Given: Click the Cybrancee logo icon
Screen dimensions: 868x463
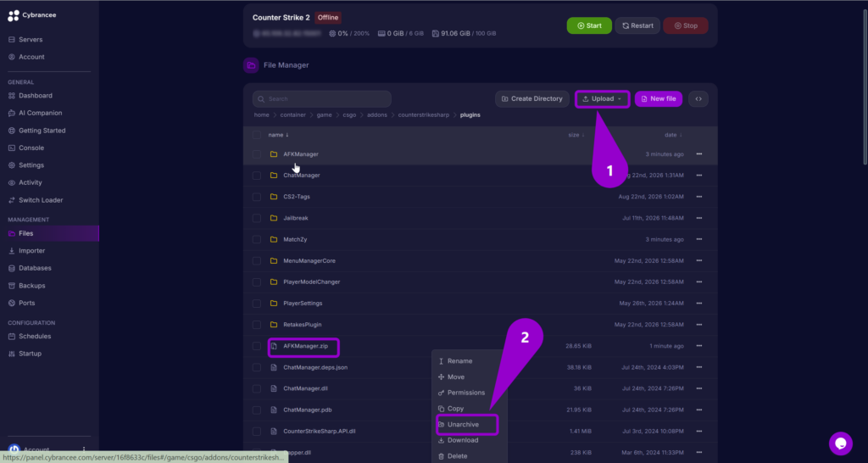Looking at the screenshot, I should [14, 15].
